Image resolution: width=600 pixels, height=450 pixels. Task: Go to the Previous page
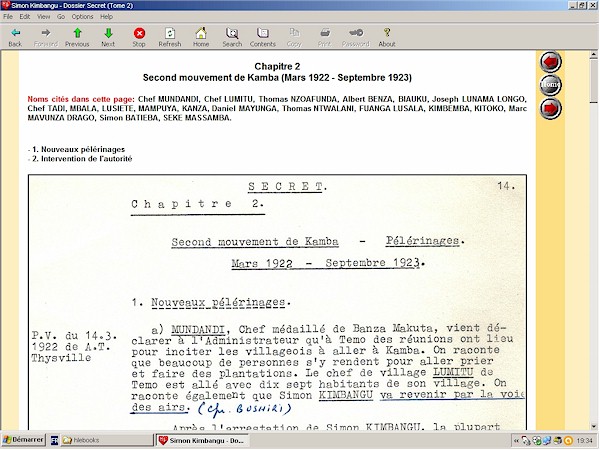(x=77, y=37)
